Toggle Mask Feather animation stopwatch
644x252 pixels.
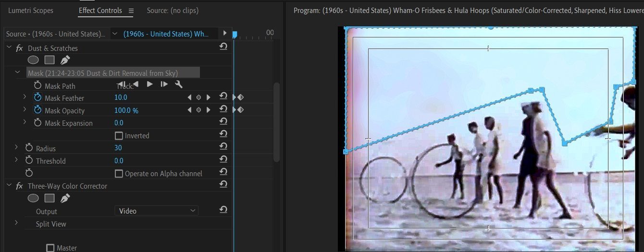[x=38, y=97]
